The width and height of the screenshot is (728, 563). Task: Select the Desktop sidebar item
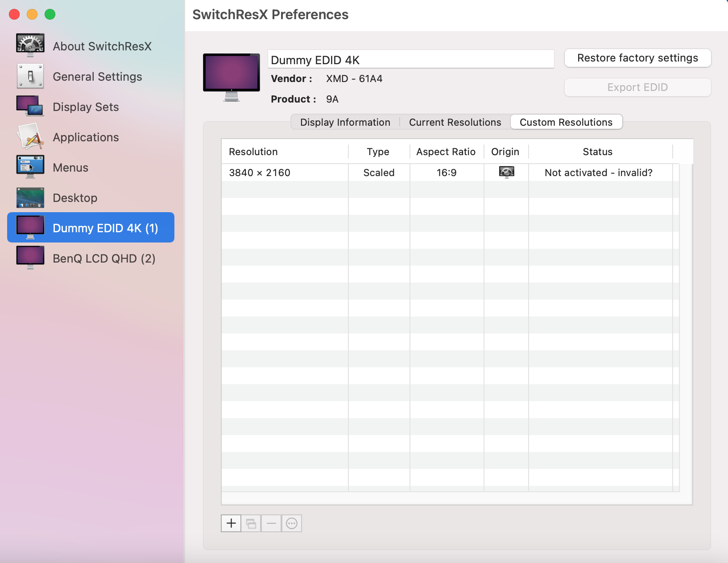point(74,198)
